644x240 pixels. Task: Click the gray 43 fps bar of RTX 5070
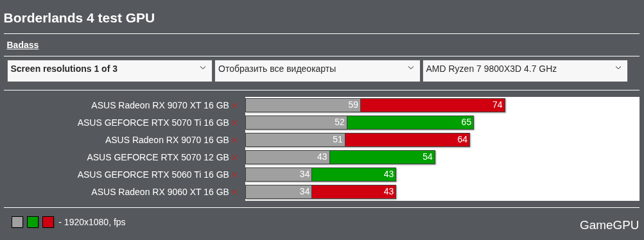pos(288,157)
